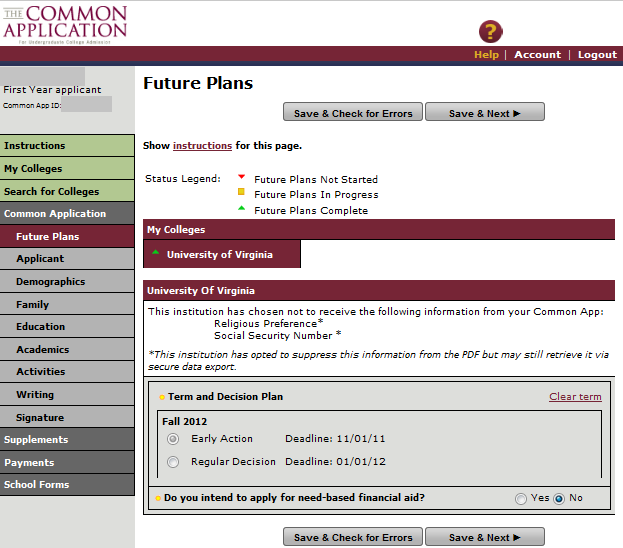Click green triangle beside University of Virginia
This screenshot has height=548, width=623.
tap(155, 252)
